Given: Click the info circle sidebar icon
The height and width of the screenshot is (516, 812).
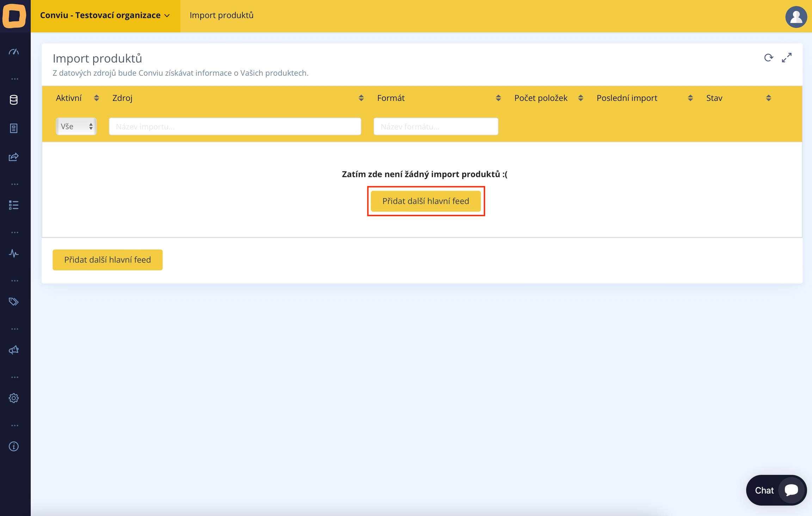Looking at the screenshot, I should click(x=14, y=447).
